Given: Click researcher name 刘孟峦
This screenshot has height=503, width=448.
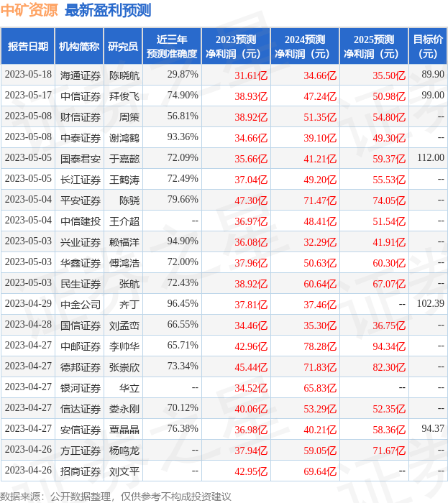Looking at the screenshot, I should [124, 326].
